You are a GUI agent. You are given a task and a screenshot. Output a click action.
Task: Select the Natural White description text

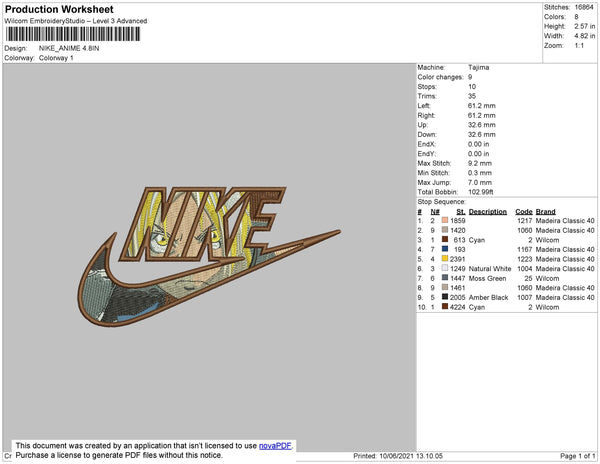(x=490, y=269)
